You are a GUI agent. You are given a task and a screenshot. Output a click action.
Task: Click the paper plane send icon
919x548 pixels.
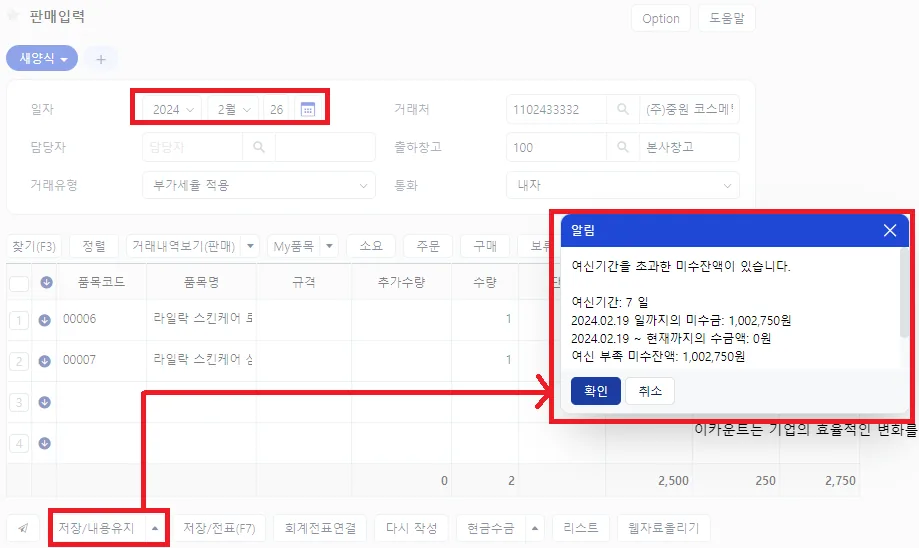coord(23,528)
